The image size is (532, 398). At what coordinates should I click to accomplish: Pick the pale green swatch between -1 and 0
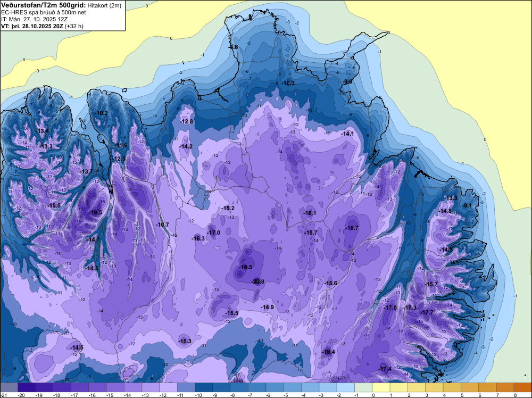click(363, 387)
